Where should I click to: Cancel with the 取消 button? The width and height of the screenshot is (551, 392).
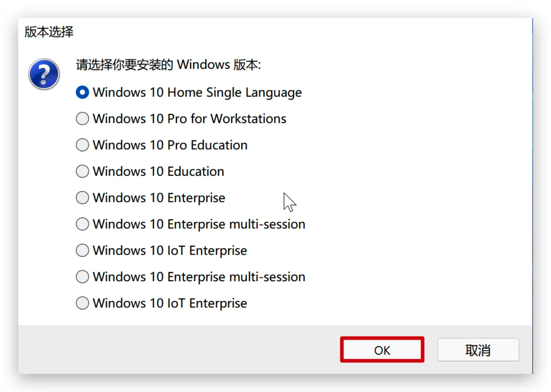coord(478,350)
